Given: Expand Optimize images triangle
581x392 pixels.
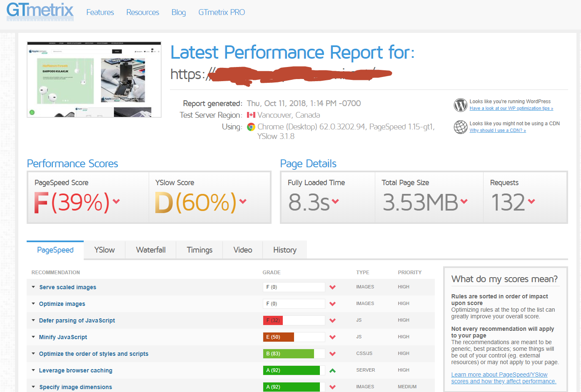Looking at the screenshot, I should [x=33, y=303].
